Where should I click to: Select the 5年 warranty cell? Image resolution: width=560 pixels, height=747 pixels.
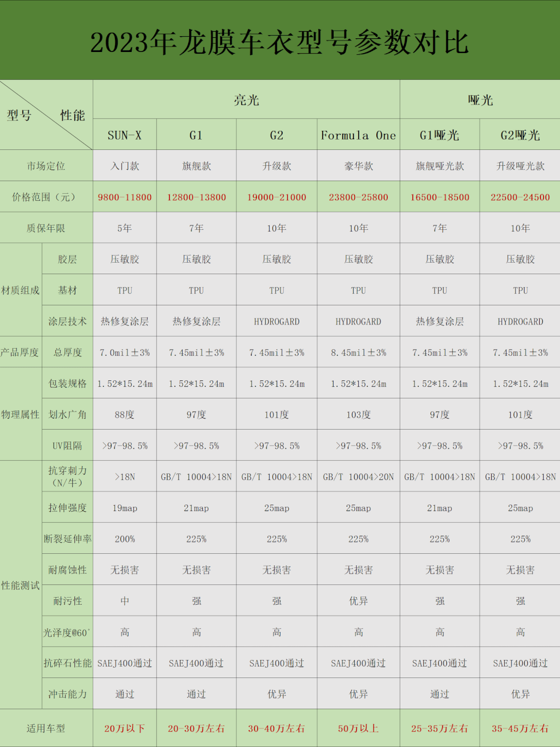[x=125, y=228]
